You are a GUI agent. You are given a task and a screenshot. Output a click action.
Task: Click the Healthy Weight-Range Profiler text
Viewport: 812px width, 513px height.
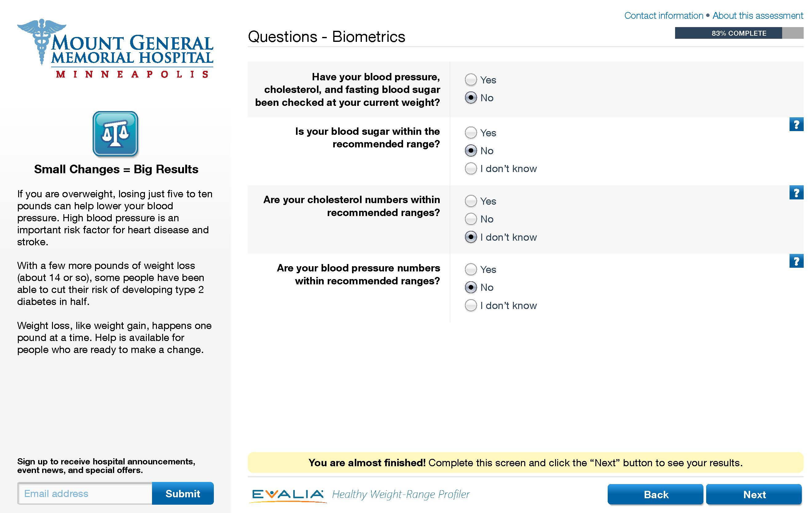point(401,495)
